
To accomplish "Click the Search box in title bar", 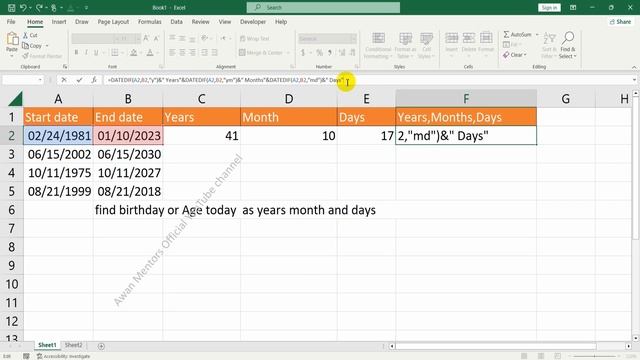I will click(323, 7).
